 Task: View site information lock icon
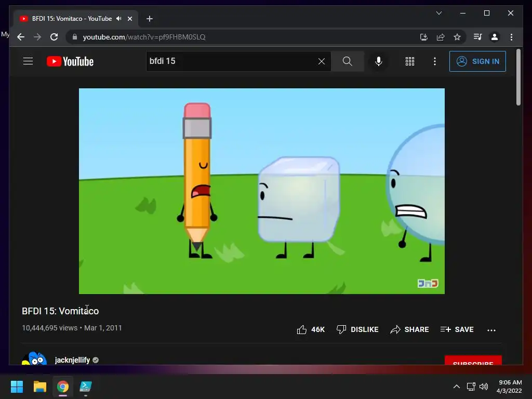tap(75, 37)
